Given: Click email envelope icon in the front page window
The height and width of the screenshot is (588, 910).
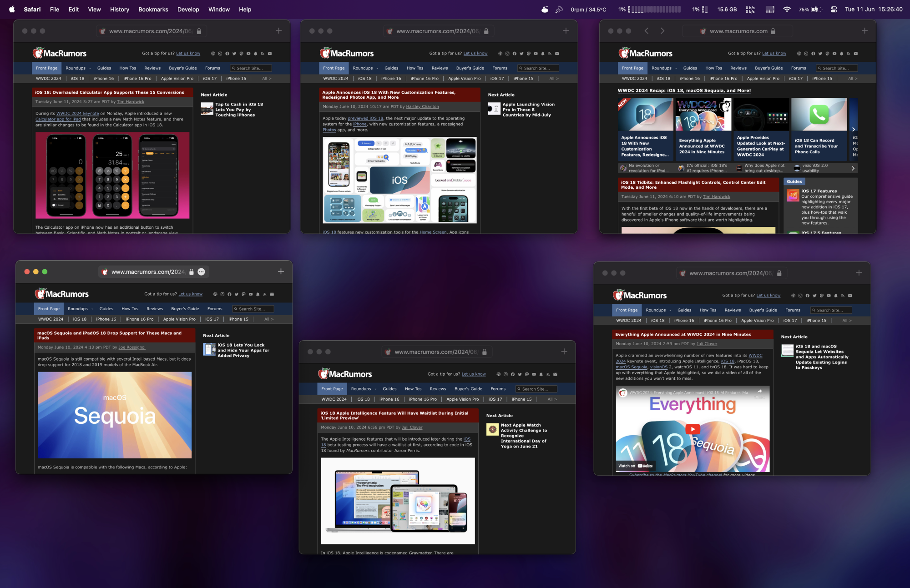Looking at the screenshot, I should (856, 54).
